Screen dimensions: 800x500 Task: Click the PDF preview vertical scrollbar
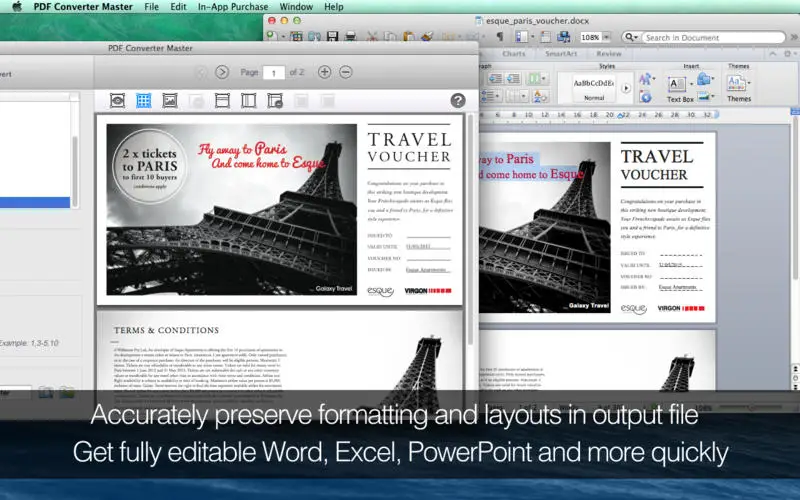click(x=470, y=230)
